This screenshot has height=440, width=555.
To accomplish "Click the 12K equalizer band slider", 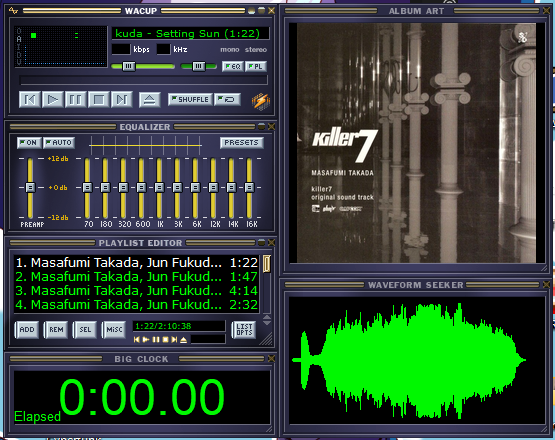I will tap(213, 188).
